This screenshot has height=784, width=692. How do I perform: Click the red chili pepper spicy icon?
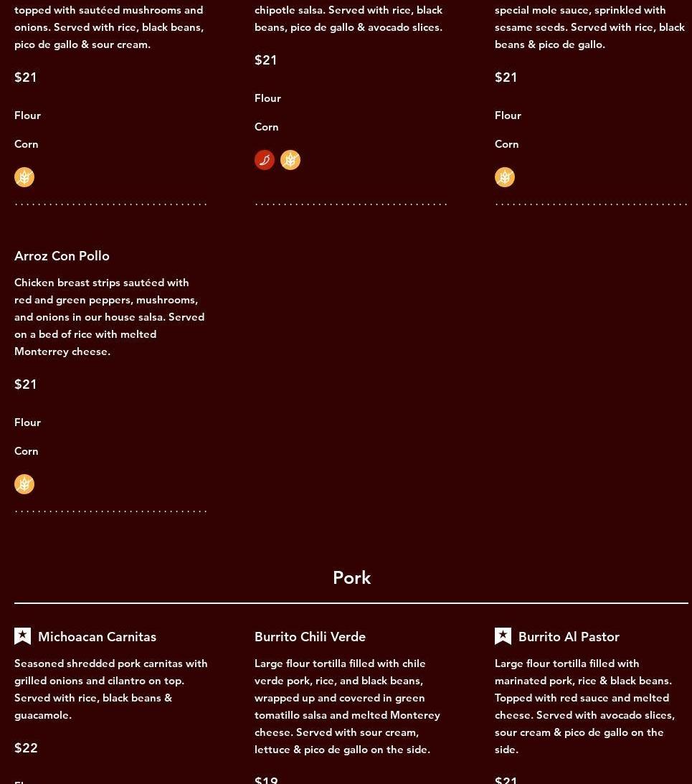[x=265, y=160]
